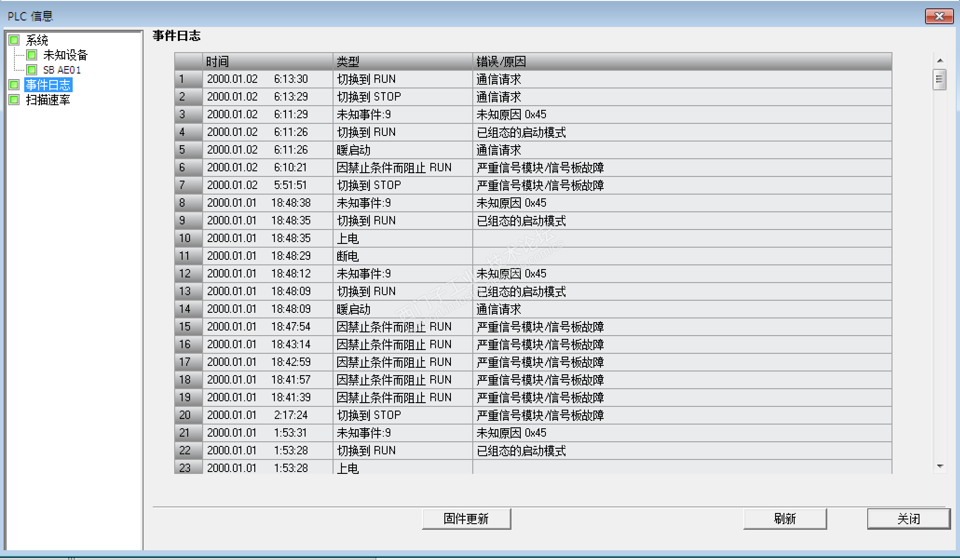The image size is (960, 560).
Task: Click the 错误/原因 column header
Action: (x=682, y=61)
